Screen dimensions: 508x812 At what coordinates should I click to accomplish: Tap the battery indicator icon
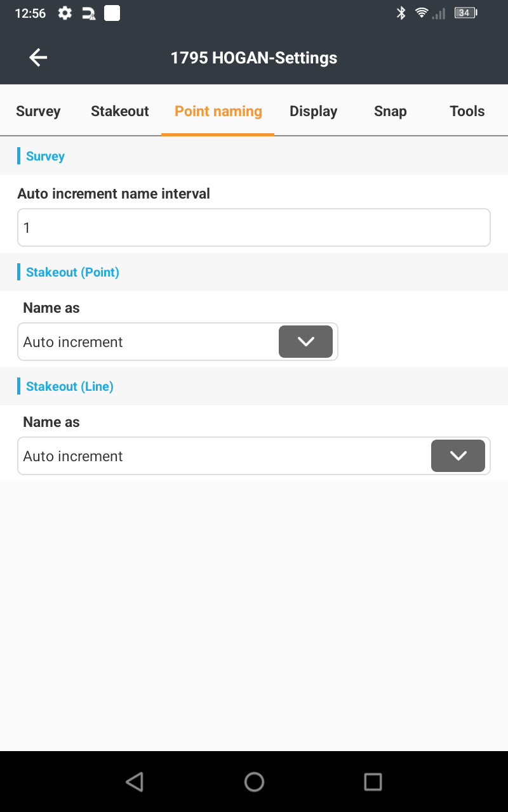pyautogui.click(x=465, y=13)
